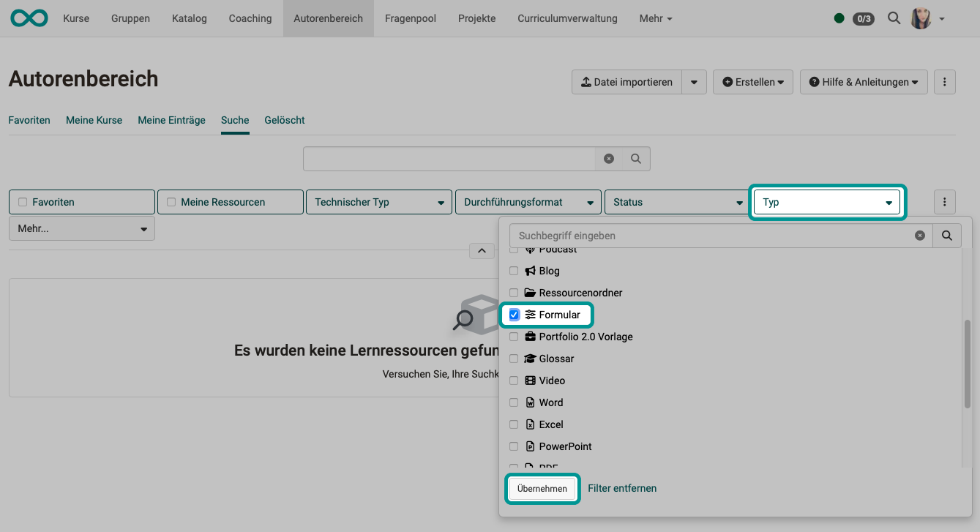Expand the Durchführungsformat filter

[528, 201]
